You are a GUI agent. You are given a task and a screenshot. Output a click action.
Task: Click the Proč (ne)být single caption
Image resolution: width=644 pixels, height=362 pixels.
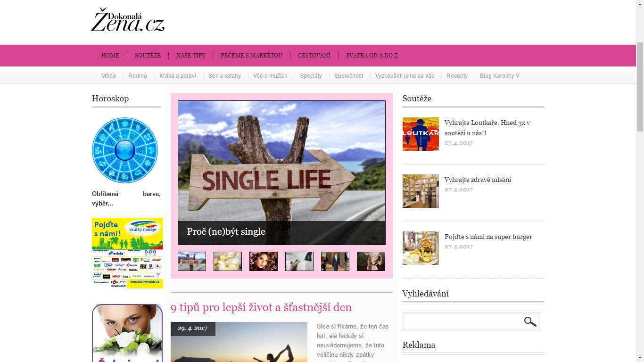[226, 232]
